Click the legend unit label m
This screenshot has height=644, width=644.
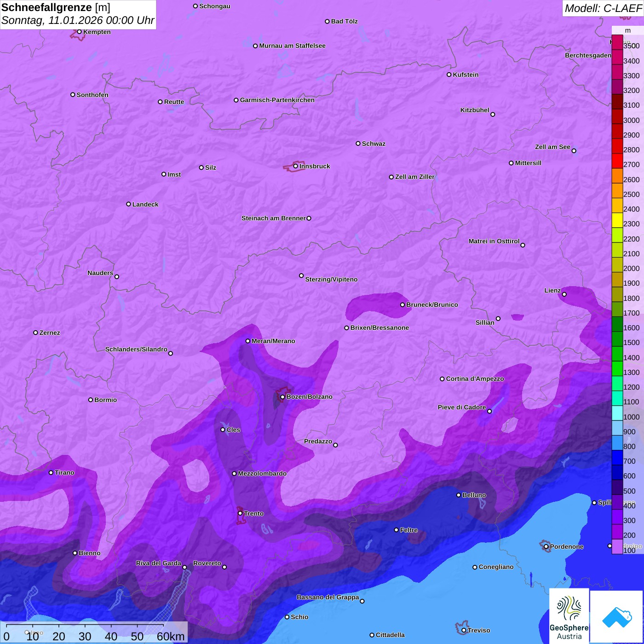pos(628,30)
